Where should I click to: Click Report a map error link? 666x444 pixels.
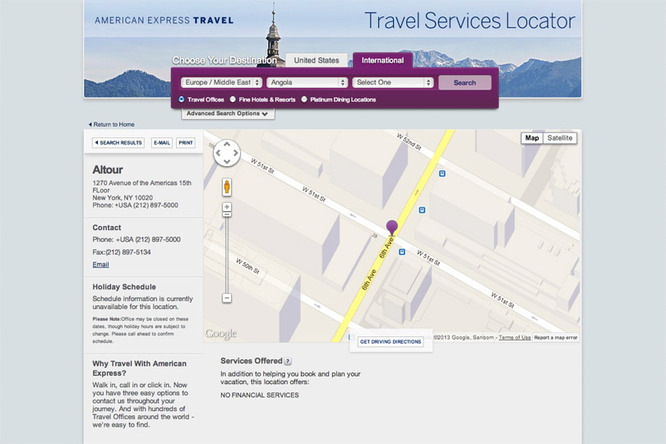(x=556, y=337)
